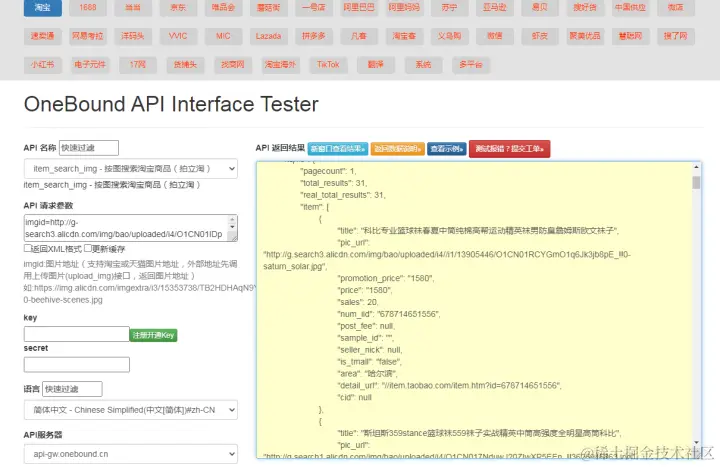Select the 17网 platform tab
This screenshot has height=467, width=720.
click(x=137, y=64)
